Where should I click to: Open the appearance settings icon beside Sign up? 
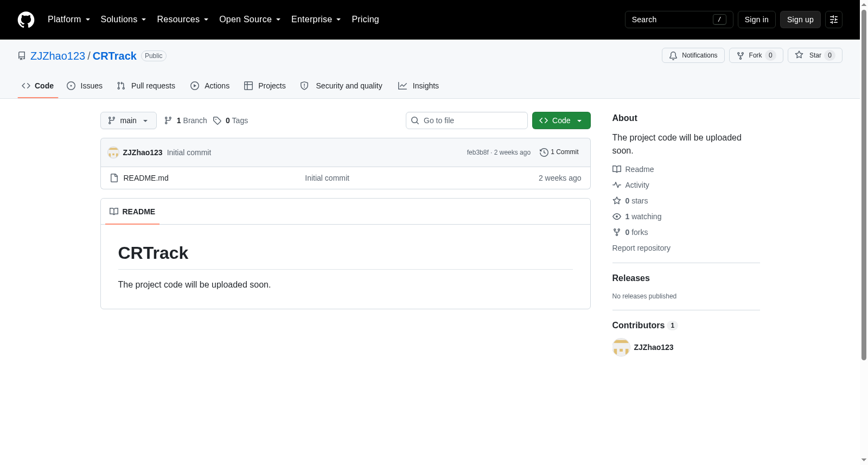pyautogui.click(x=834, y=20)
